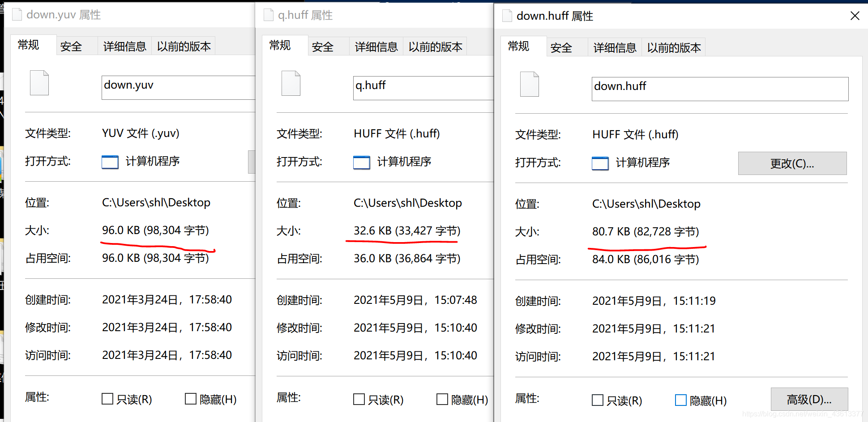Click size value 96.0 KB (98,304 字节) beside 大小

[x=155, y=230]
